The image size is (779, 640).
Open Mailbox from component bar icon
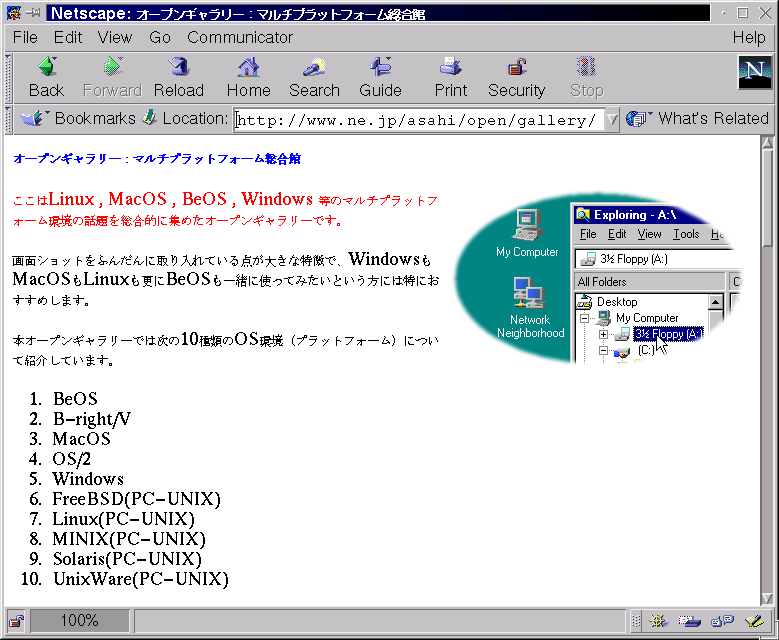[689, 621]
